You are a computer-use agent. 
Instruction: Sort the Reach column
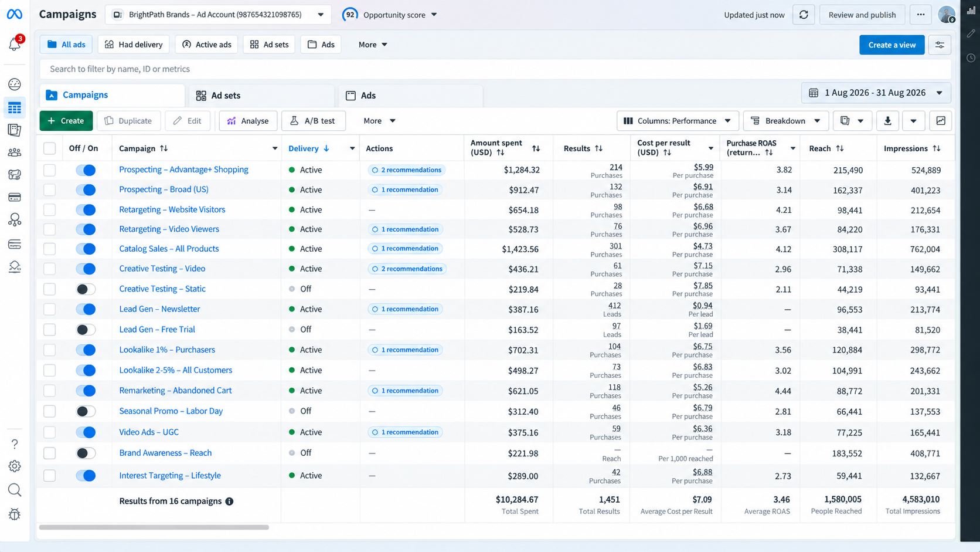(840, 148)
